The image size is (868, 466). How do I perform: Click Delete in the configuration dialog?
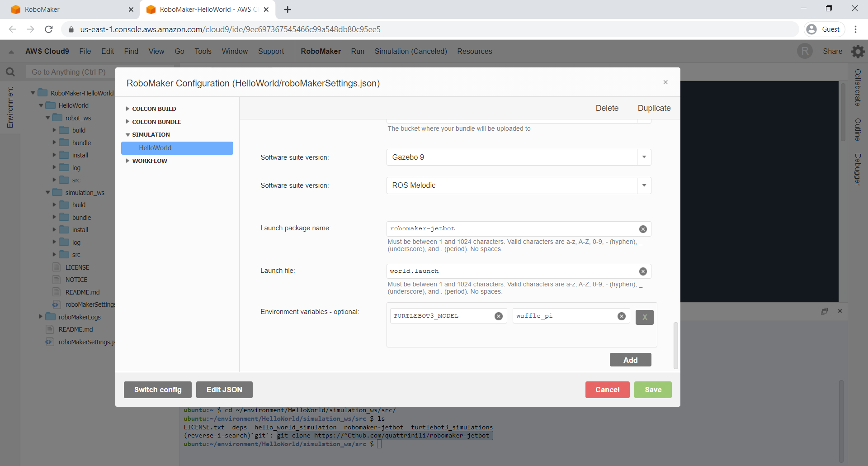point(607,108)
